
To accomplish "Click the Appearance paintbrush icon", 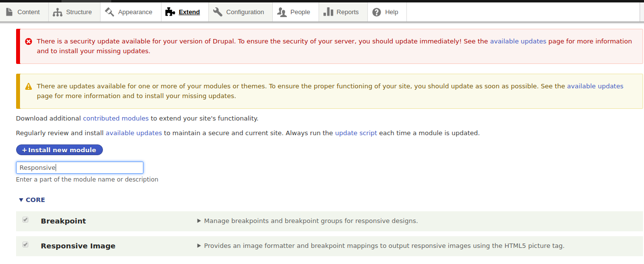I will (x=109, y=12).
